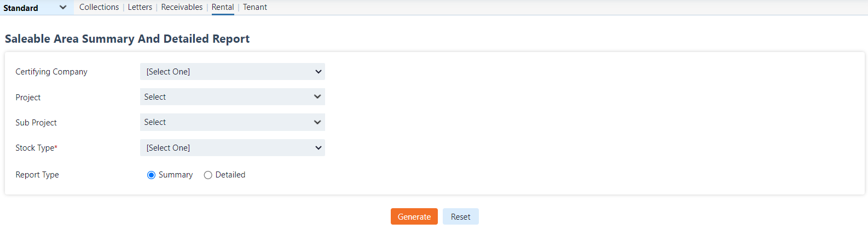Select the Summary report type
The height and width of the screenshot is (229, 868).
152,175
